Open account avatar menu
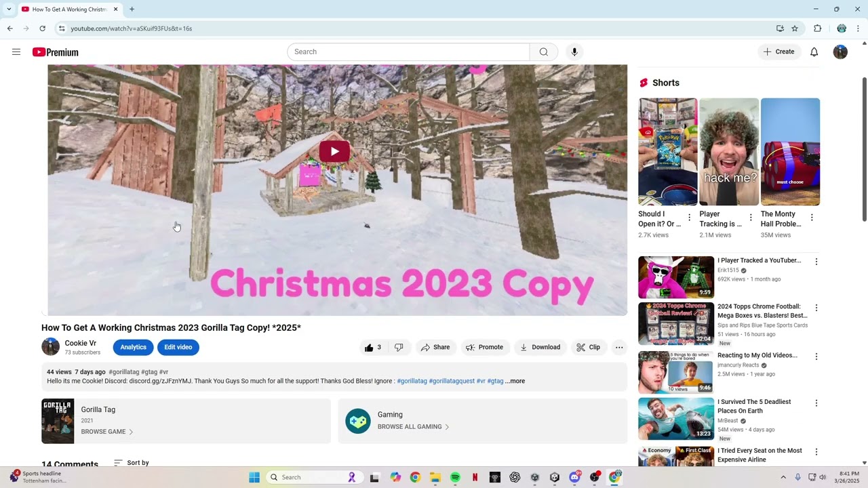This screenshot has width=868, height=488. pos(840,52)
